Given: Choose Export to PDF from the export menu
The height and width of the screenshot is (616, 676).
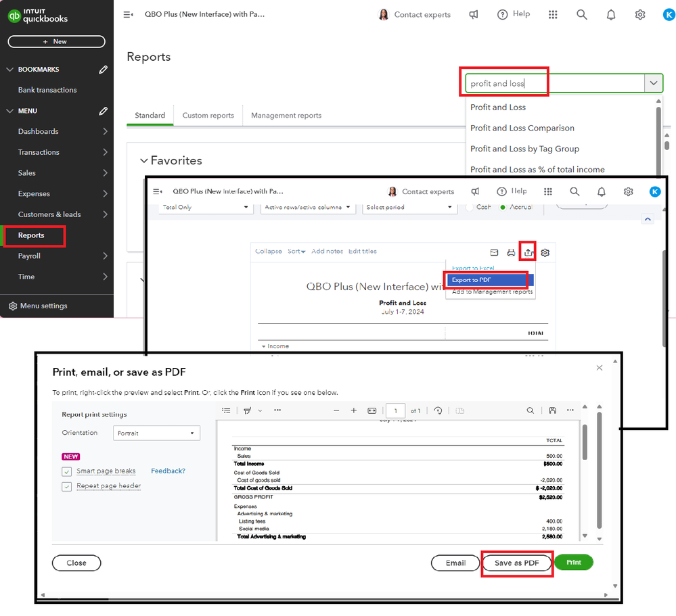Looking at the screenshot, I should pyautogui.click(x=490, y=280).
